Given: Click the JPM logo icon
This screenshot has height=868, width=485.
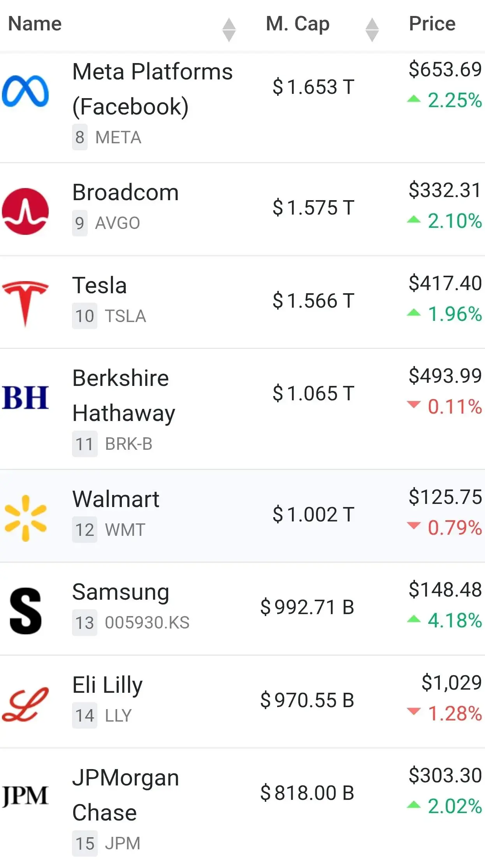Looking at the screenshot, I should (25, 796).
